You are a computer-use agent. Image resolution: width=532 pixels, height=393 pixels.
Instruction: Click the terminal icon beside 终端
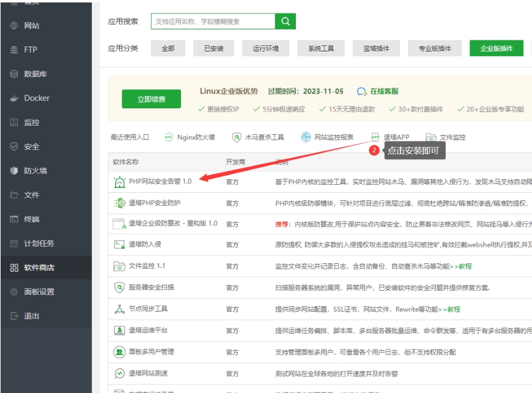pos(14,219)
